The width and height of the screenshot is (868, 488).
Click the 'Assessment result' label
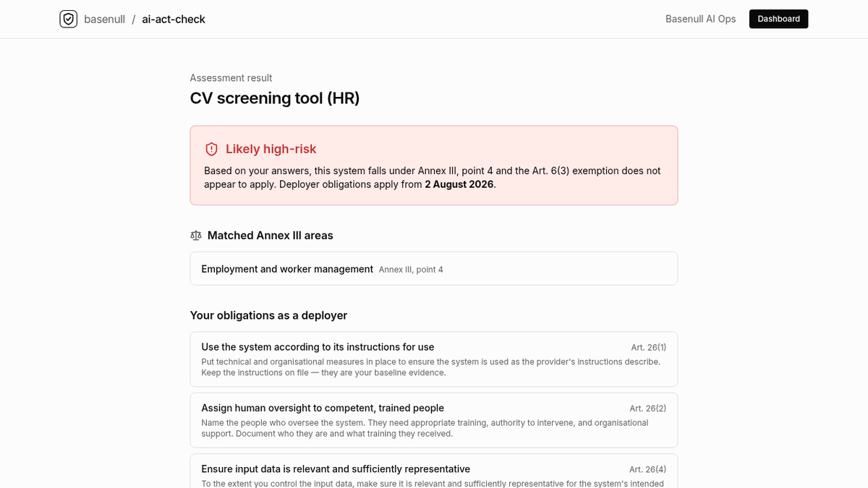[x=231, y=78]
